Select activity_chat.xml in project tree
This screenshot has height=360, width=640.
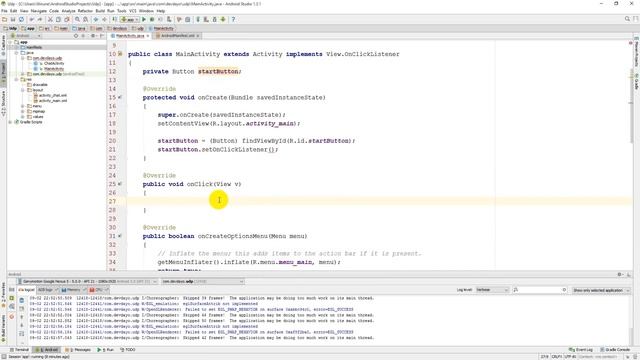tap(50, 95)
